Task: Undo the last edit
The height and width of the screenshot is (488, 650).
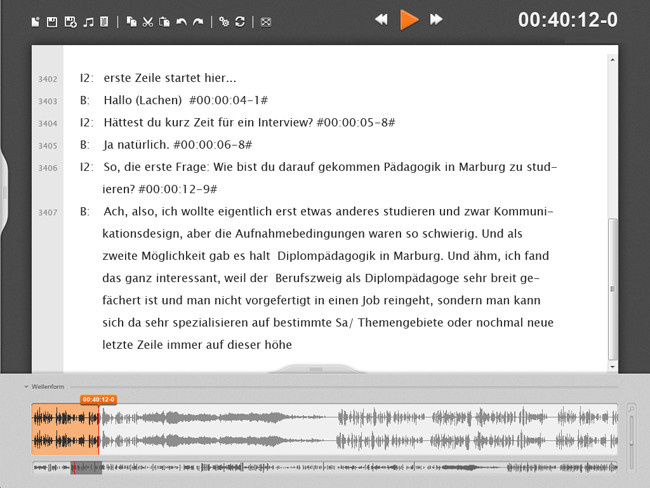Action: click(181, 22)
